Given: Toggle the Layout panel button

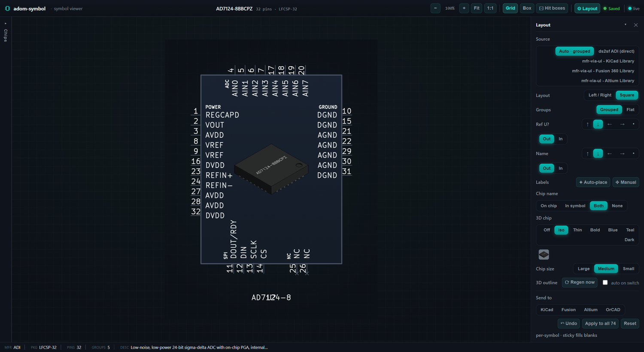Looking at the screenshot, I should tap(587, 8).
